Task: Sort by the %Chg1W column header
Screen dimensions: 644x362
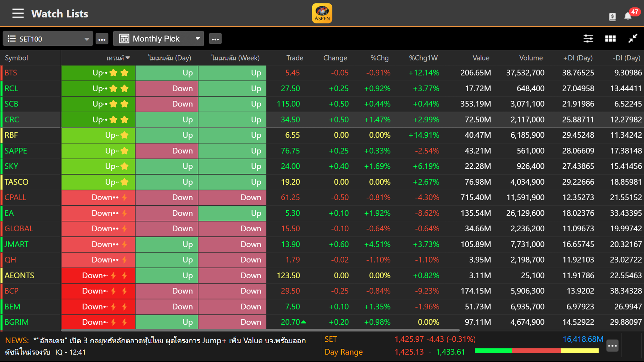Action: [423, 58]
